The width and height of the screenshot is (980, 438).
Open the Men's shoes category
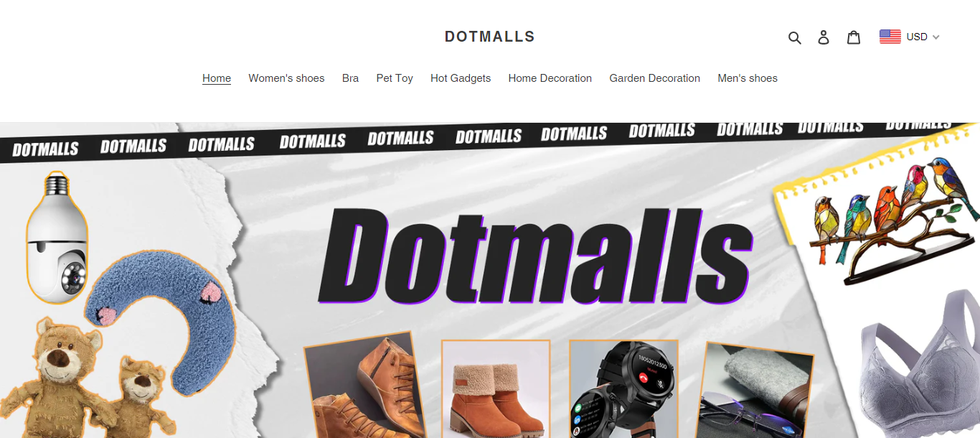pyautogui.click(x=748, y=78)
